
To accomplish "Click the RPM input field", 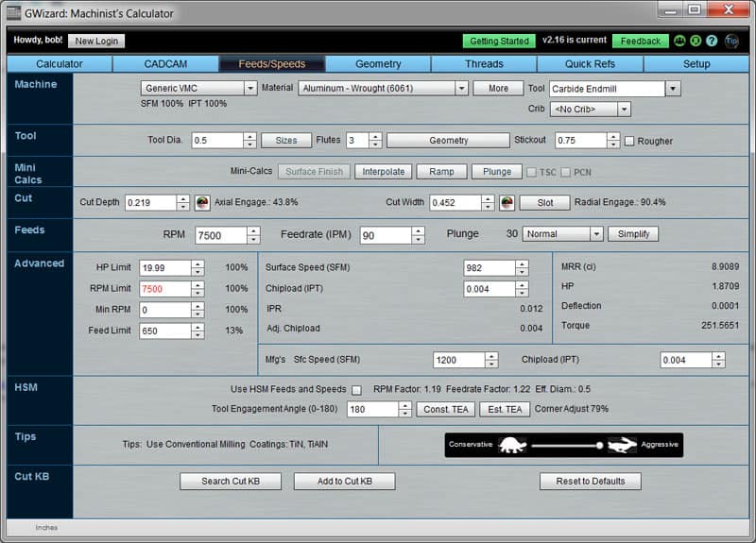I will pos(221,235).
